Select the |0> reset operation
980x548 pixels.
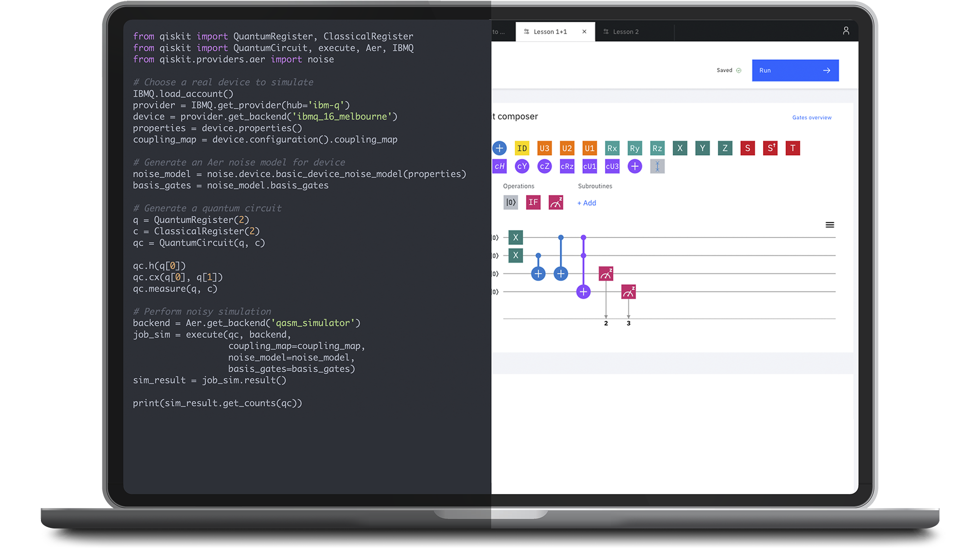pyautogui.click(x=510, y=202)
